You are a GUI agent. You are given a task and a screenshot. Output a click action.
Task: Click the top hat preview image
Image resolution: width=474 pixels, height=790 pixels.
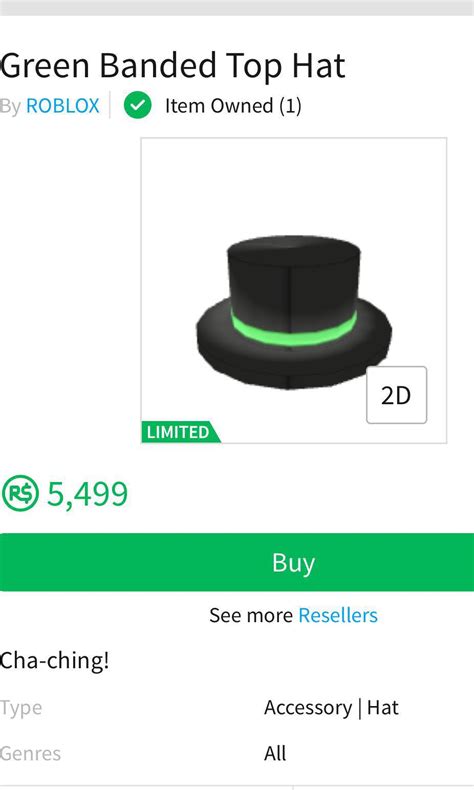point(294,290)
